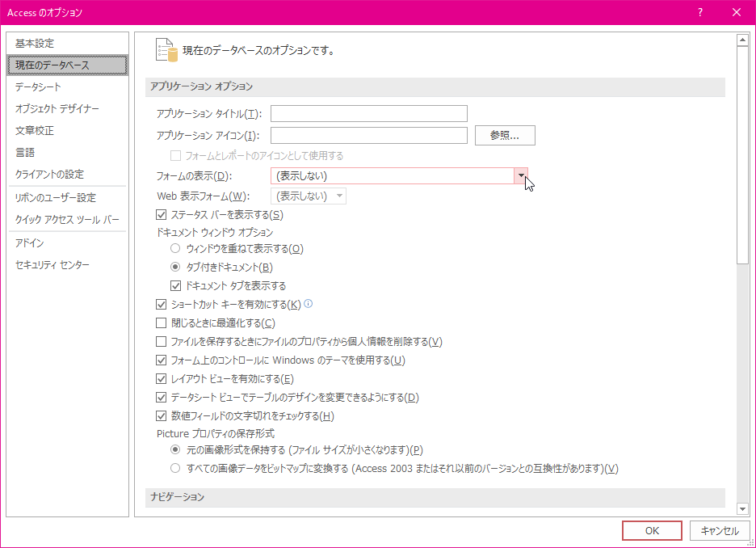
Task: Uncheck ドキュメント タブを表示する
Action: pyautogui.click(x=175, y=285)
